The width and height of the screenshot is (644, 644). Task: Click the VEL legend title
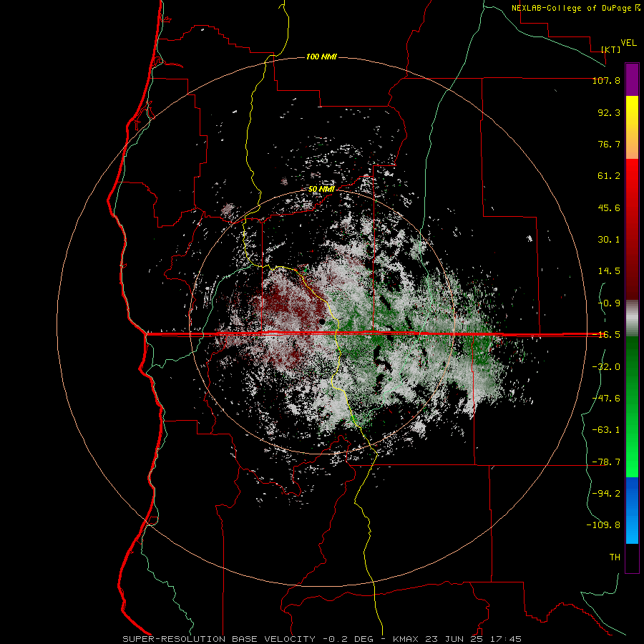point(629,43)
